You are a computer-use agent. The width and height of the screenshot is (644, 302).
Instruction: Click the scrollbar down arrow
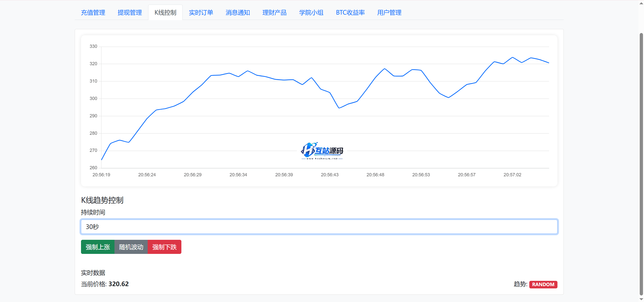(x=641, y=299)
